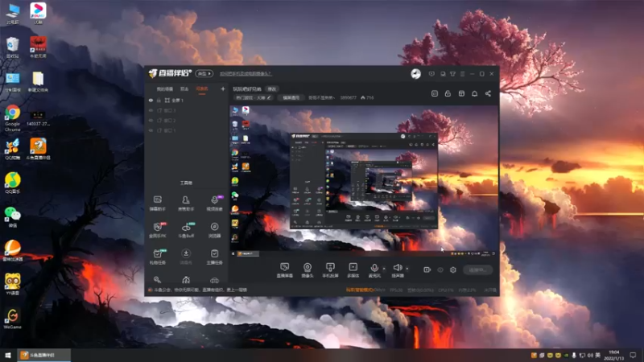Click the orange status text in status bar

(x=359, y=290)
